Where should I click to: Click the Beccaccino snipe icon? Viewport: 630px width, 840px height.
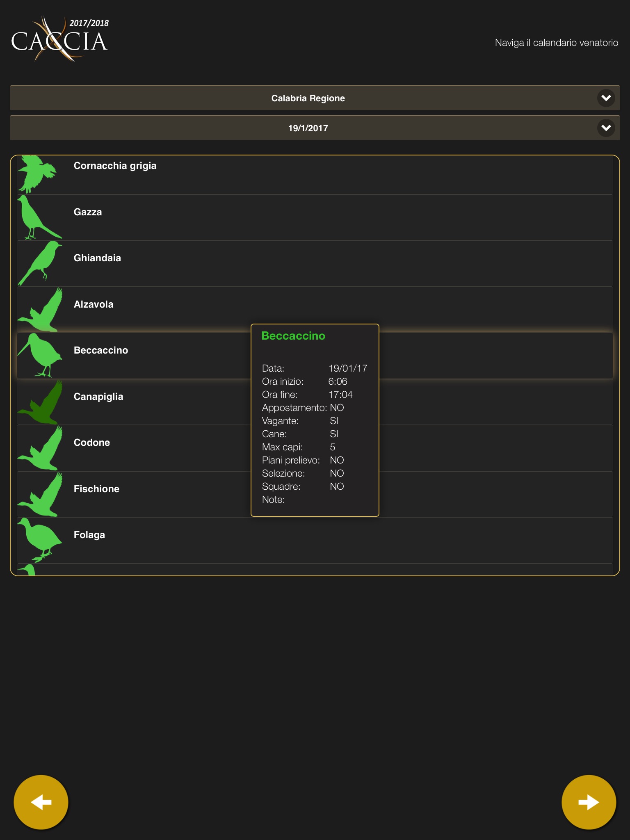[x=40, y=355]
